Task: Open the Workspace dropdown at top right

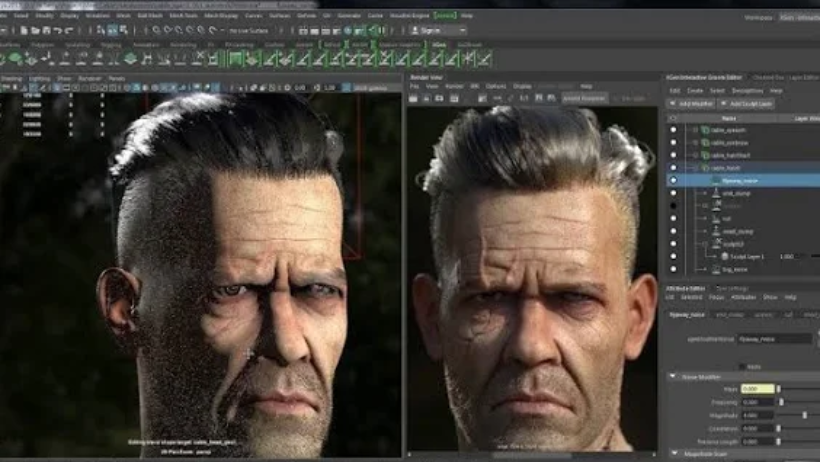Action: 799,17
